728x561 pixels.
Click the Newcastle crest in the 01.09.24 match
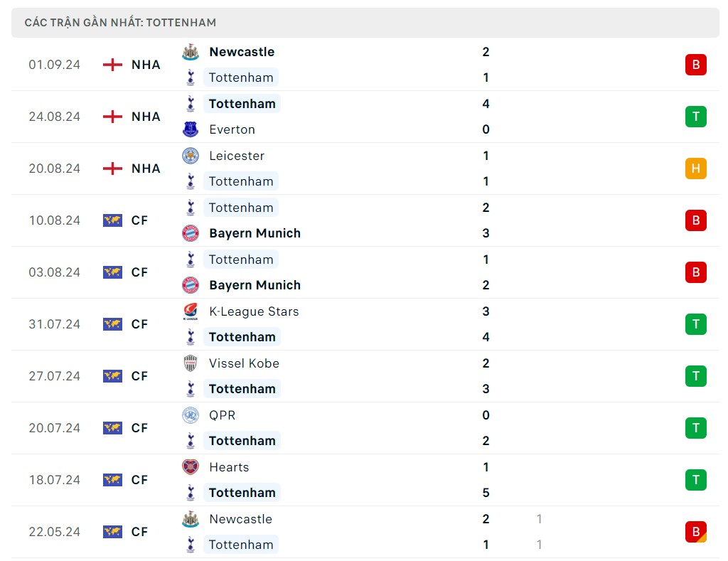click(x=190, y=52)
